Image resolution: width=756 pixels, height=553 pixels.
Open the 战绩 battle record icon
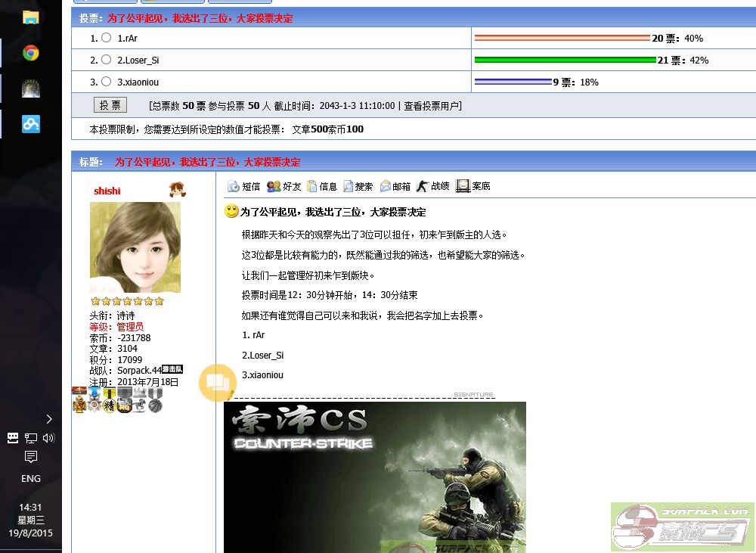[x=423, y=186]
